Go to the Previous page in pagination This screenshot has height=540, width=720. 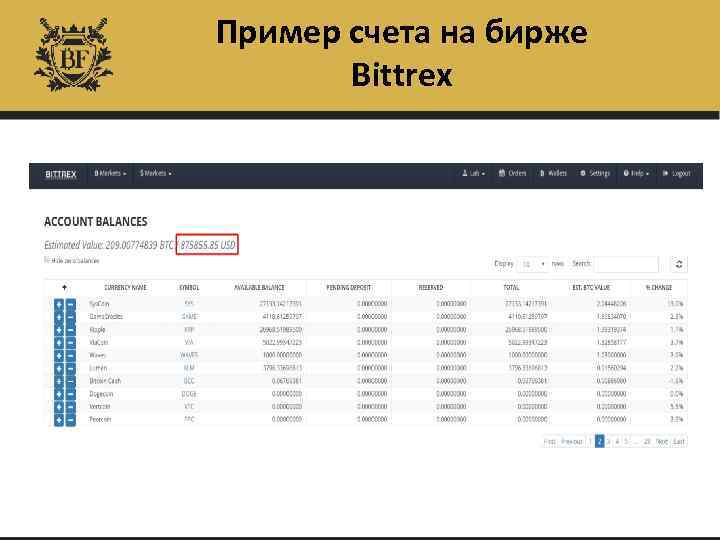(572, 442)
